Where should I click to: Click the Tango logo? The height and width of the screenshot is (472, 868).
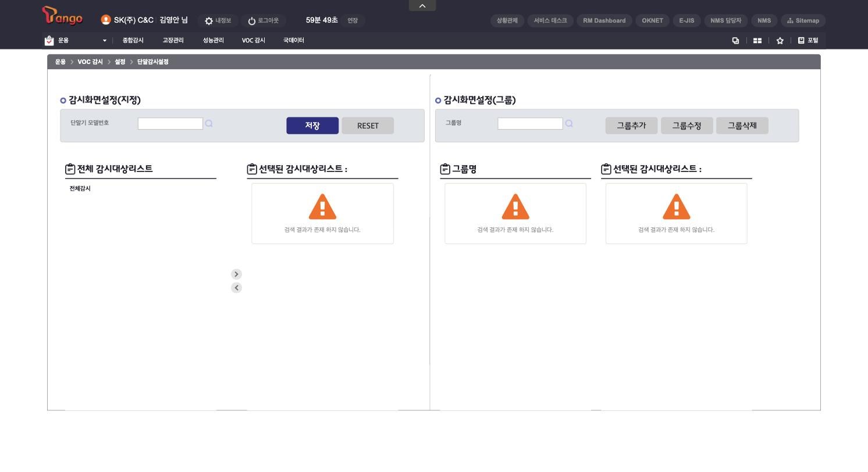(x=62, y=16)
